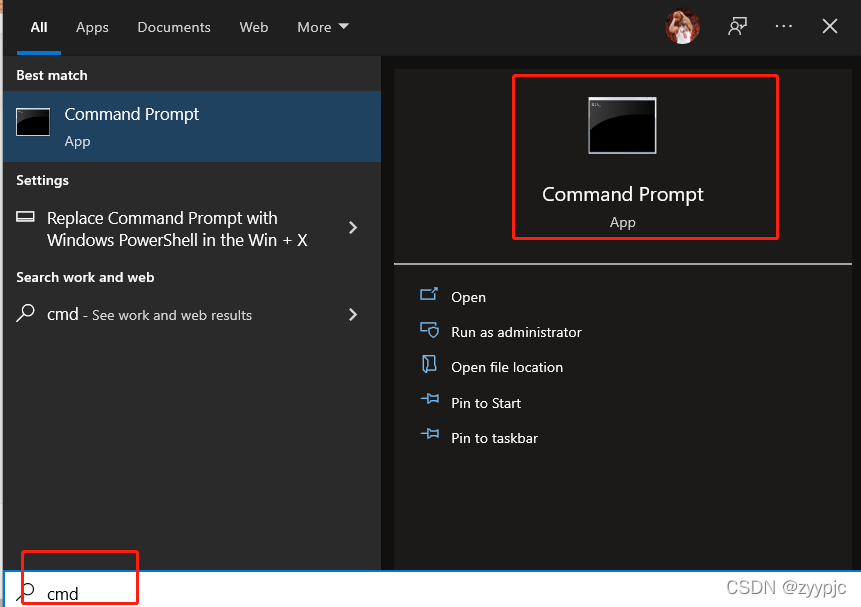This screenshot has width=861, height=607.
Task: Click the Command Prompt icon in Best match
Action: coord(33,122)
